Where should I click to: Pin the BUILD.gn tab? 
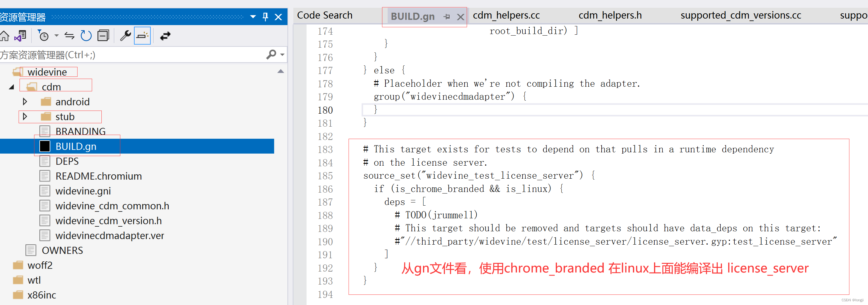coord(447,16)
